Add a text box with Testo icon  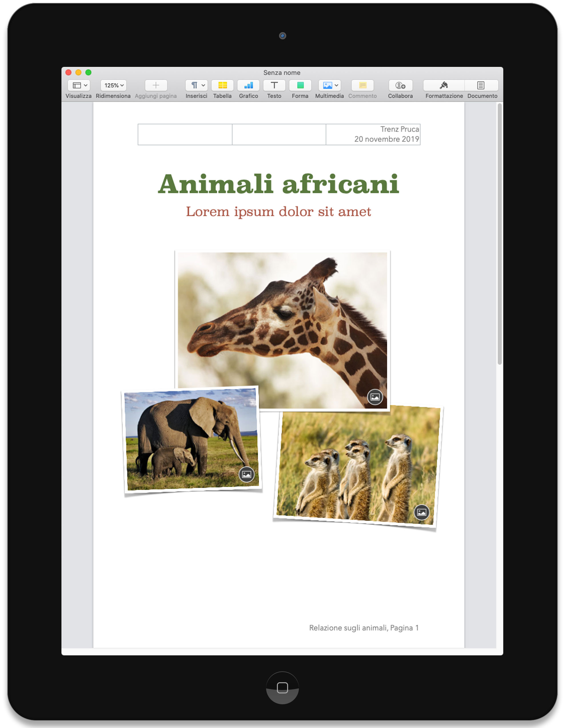(x=274, y=85)
